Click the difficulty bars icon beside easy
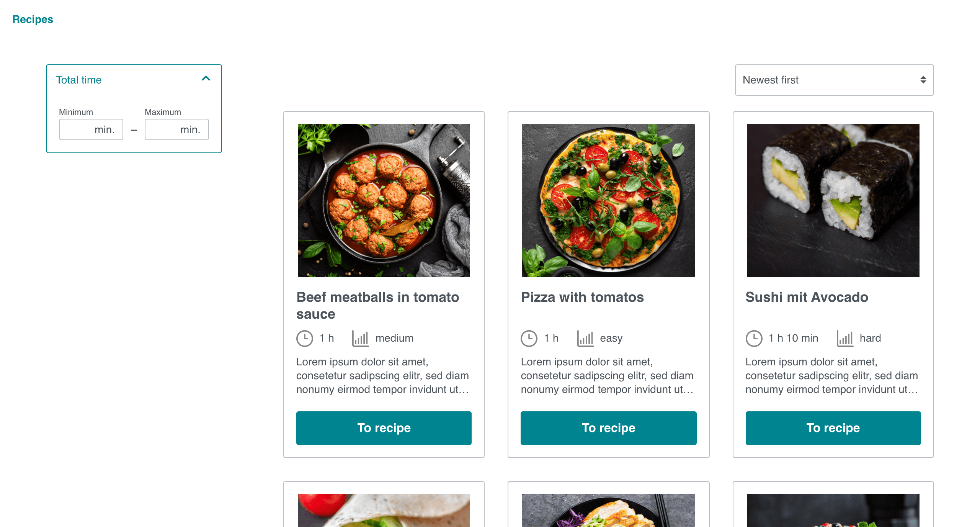The height and width of the screenshot is (527, 980). click(x=585, y=339)
